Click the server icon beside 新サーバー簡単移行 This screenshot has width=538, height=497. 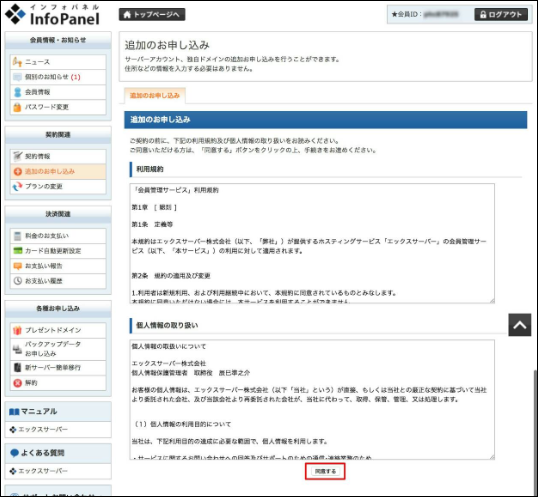click(x=17, y=368)
